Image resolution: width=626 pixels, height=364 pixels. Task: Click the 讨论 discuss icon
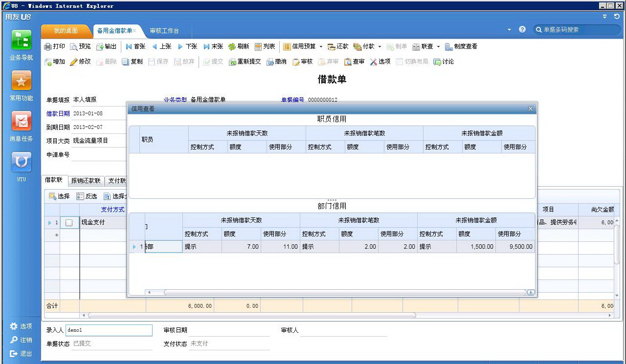(437, 62)
